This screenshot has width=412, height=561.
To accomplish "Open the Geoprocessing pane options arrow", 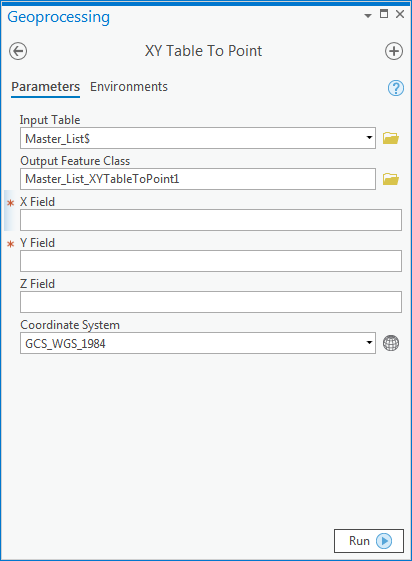I will (x=368, y=16).
